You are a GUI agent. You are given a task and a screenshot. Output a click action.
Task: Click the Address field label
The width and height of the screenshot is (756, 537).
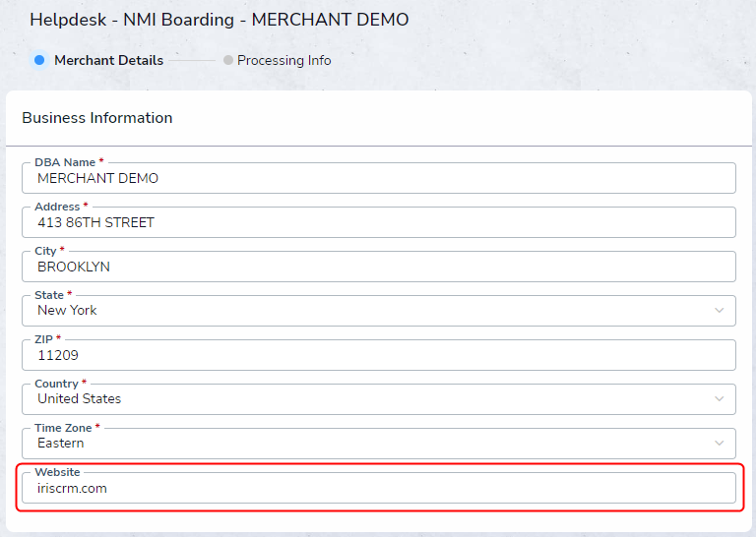coord(57,207)
